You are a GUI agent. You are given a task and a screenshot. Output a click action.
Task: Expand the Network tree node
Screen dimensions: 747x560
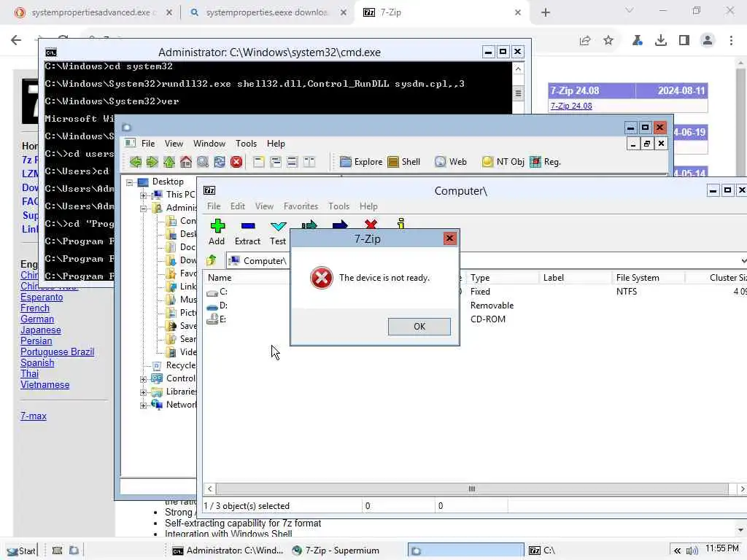[144, 405]
